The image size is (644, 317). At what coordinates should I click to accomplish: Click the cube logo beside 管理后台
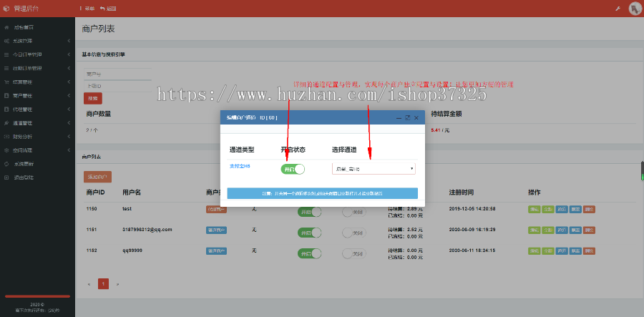[6, 9]
